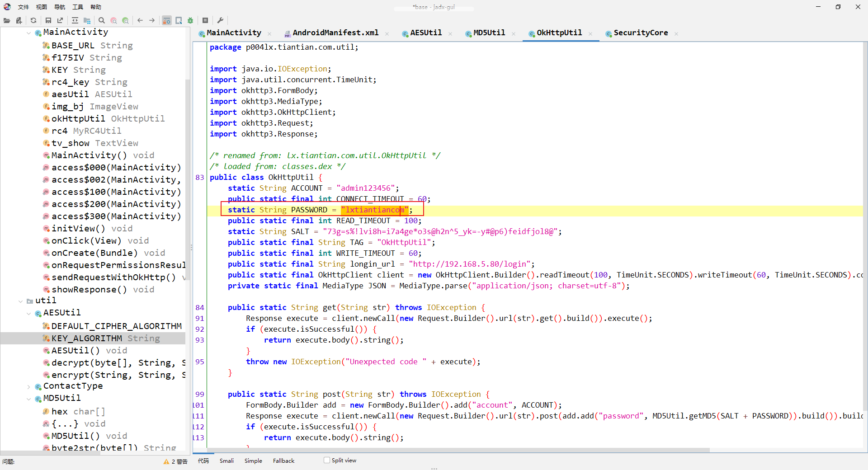Switch to Fallback code view
Image resolution: width=868 pixels, height=470 pixels.
[x=283, y=461]
